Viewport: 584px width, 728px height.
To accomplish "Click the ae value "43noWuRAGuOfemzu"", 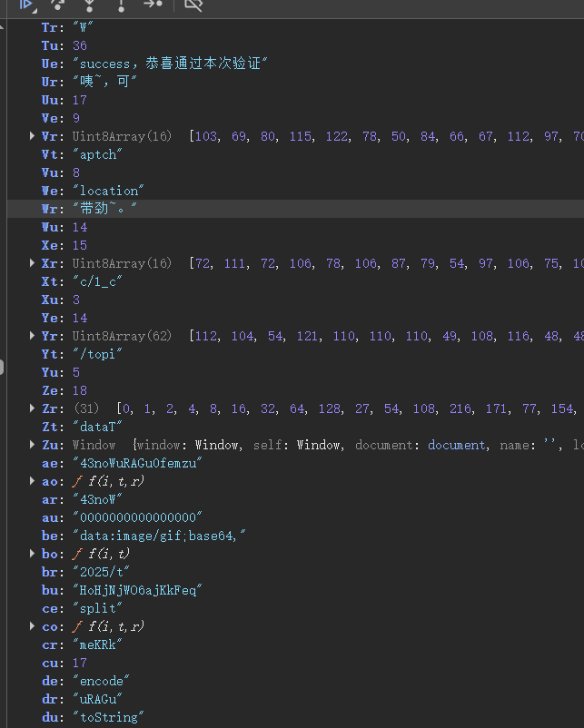I will click(137, 463).
